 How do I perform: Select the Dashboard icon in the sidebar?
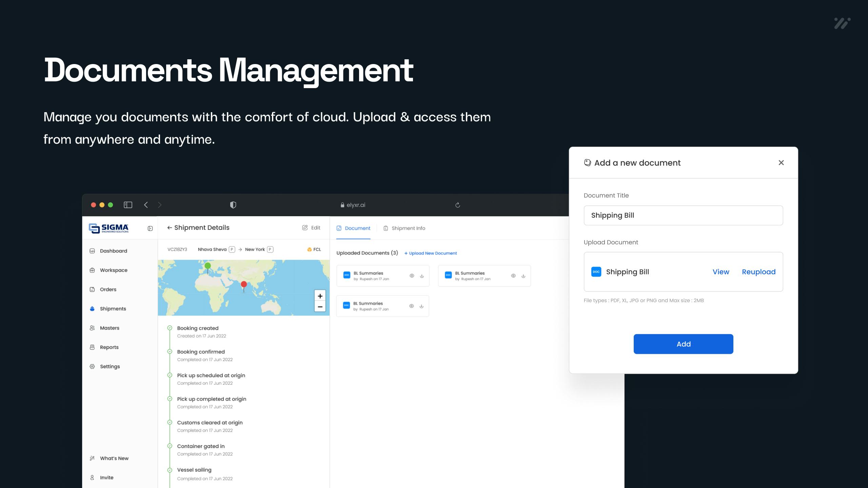pyautogui.click(x=92, y=251)
